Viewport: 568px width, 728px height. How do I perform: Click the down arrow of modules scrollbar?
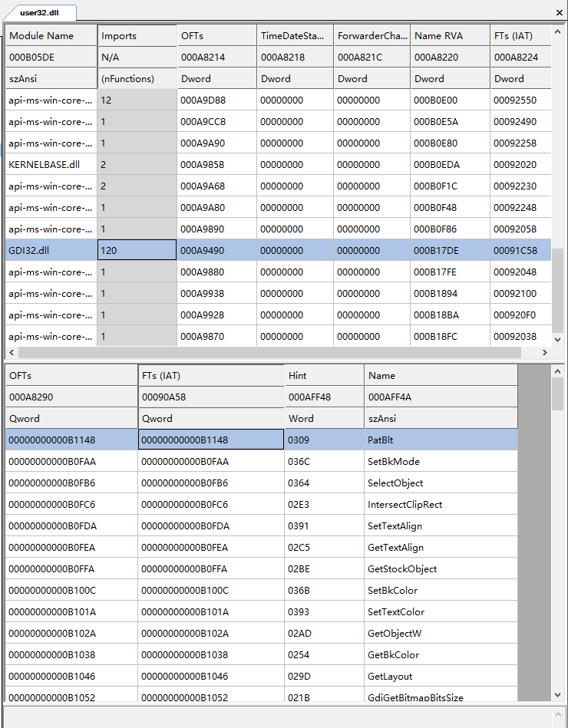pyautogui.click(x=557, y=340)
